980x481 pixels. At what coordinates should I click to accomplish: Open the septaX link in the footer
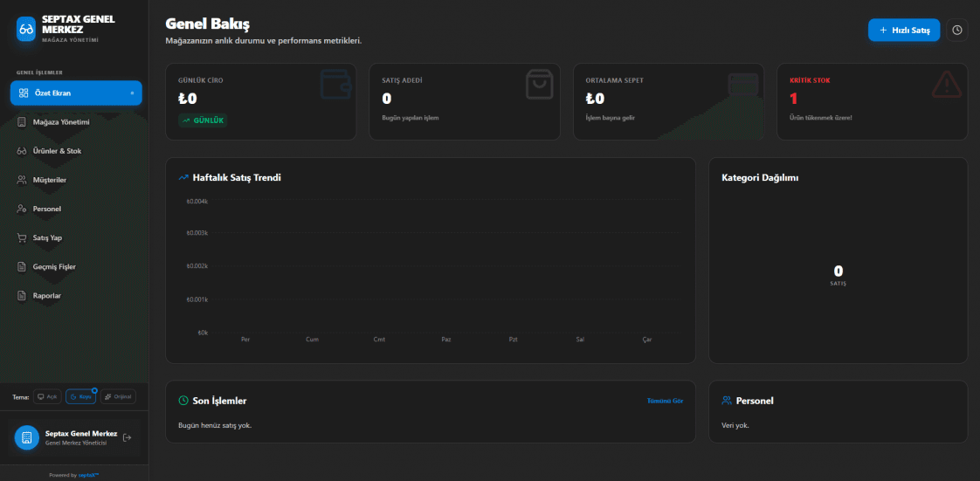point(89,475)
